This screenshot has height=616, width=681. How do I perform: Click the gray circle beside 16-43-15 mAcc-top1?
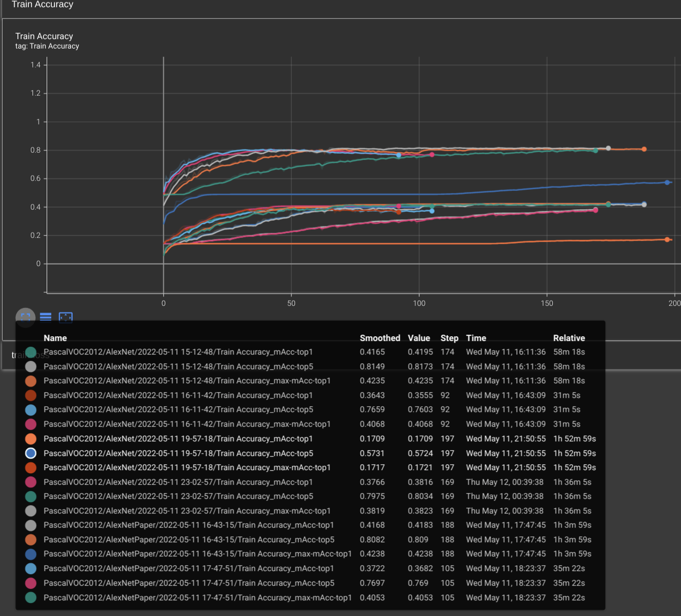click(30, 525)
